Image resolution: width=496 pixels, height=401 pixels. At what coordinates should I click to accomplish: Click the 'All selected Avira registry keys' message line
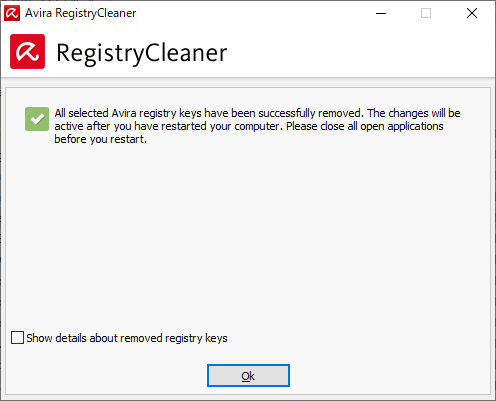tap(257, 113)
